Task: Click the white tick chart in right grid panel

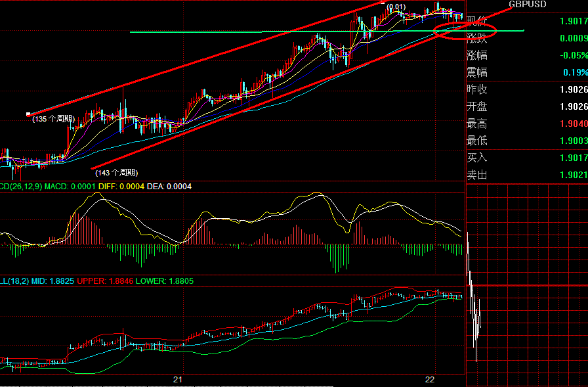Action: (x=474, y=296)
